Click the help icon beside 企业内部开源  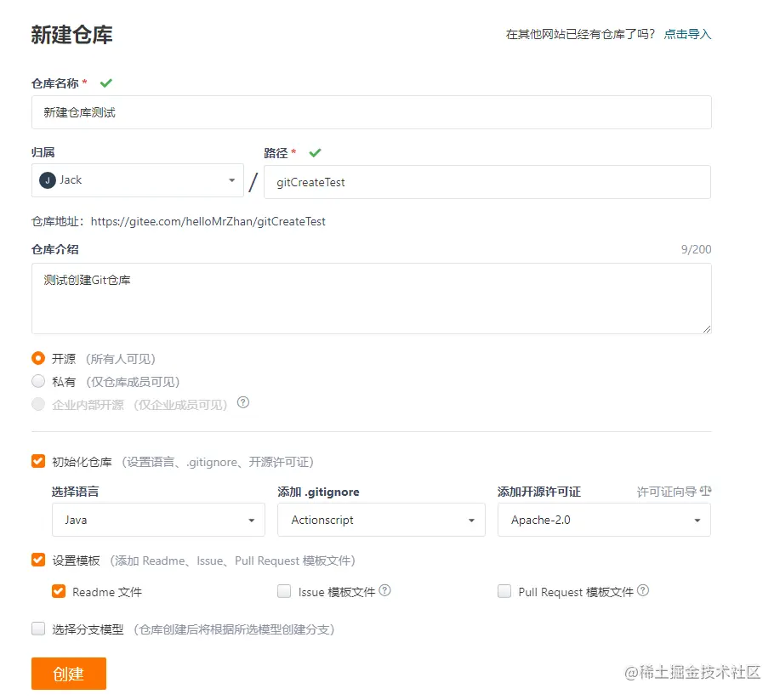[242, 402]
